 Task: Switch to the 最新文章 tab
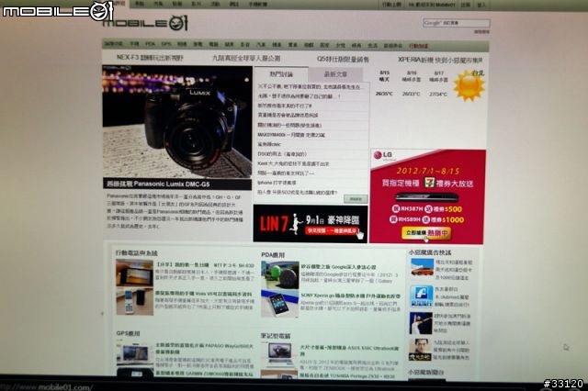[335, 74]
